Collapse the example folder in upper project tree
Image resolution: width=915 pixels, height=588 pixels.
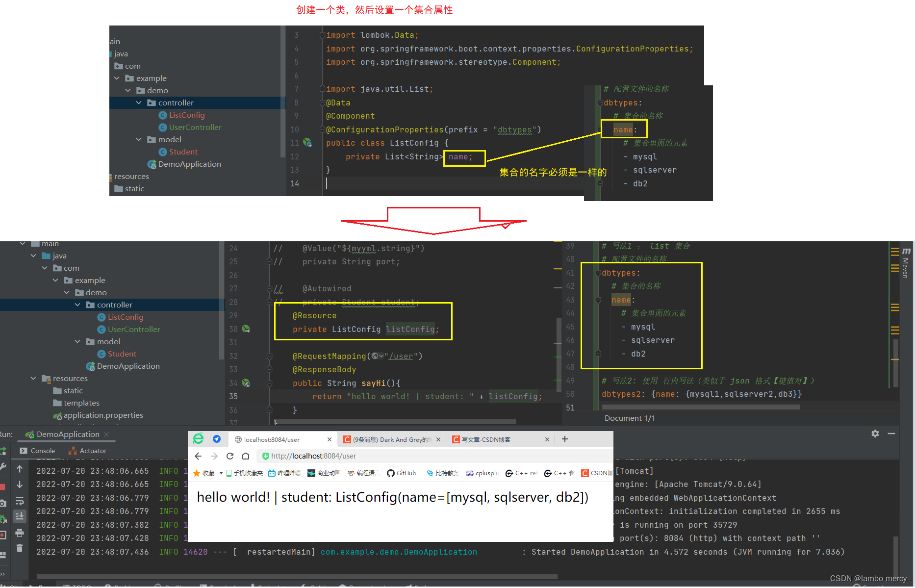117,78
